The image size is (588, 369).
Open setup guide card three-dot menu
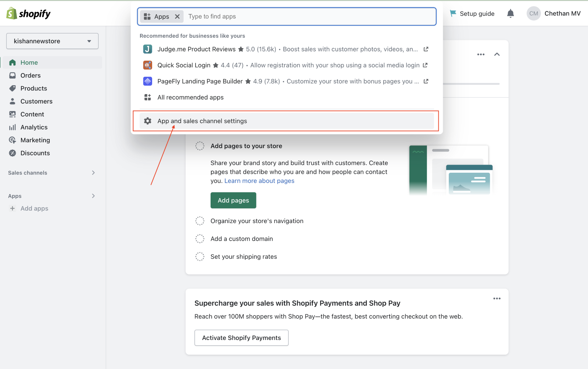tap(481, 54)
